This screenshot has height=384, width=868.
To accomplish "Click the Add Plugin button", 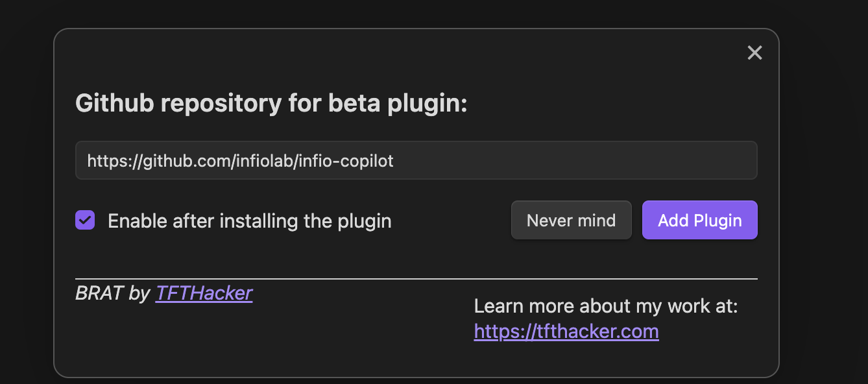I will point(699,221).
